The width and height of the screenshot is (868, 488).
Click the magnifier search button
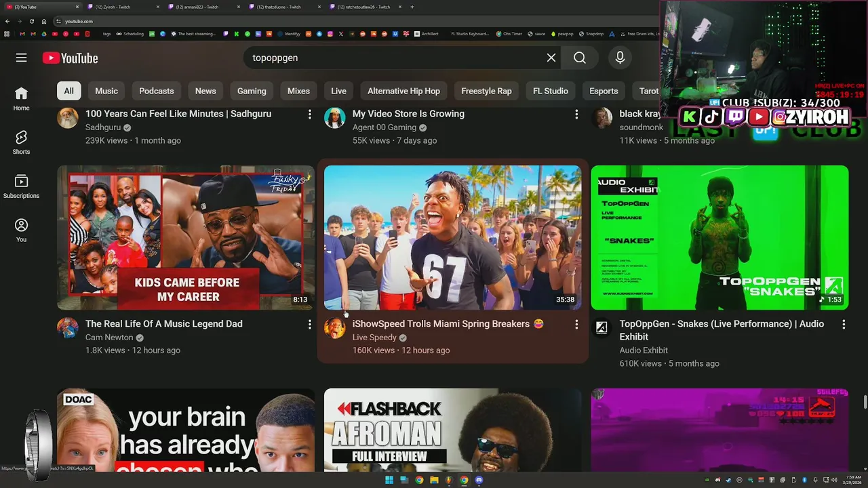(580, 58)
